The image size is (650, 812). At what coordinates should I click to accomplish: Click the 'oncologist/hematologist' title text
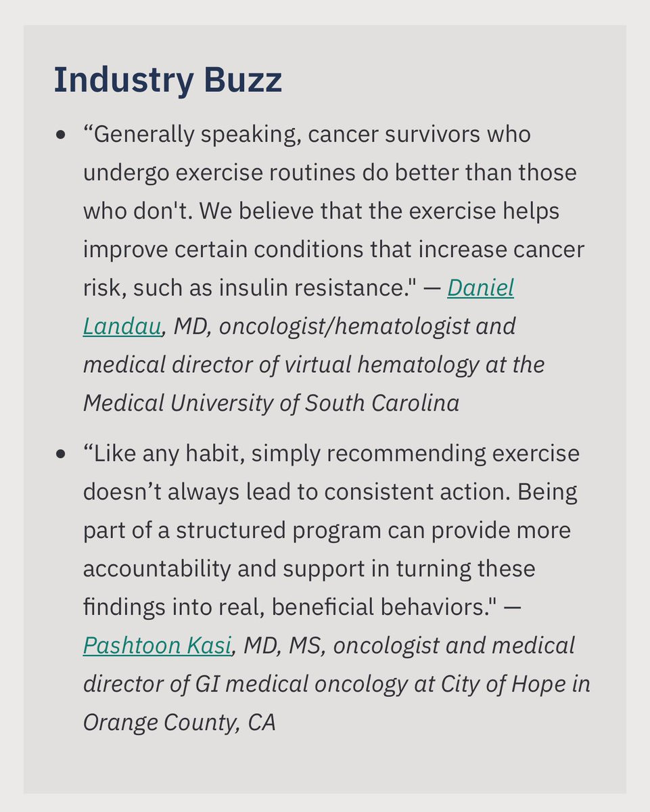(x=344, y=327)
